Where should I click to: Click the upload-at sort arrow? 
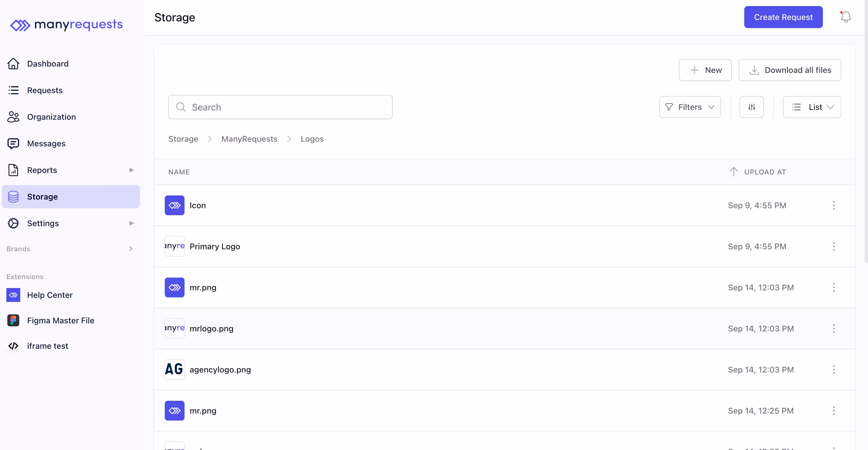click(x=734, y=172)
